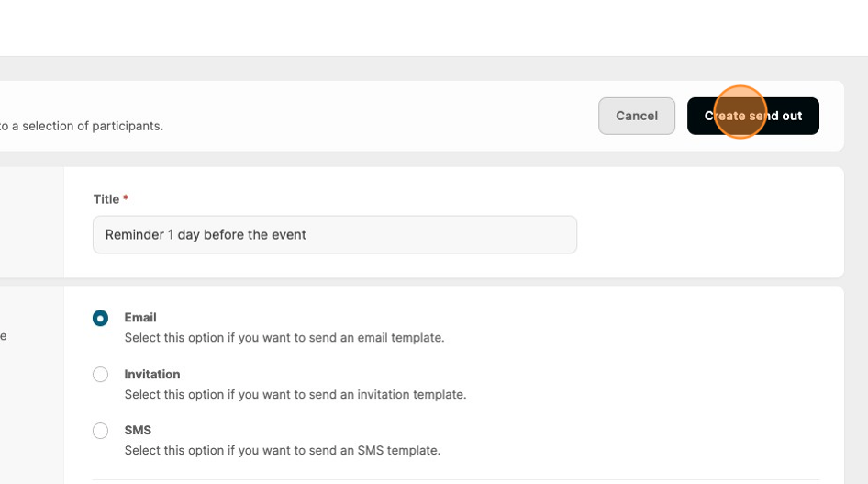Screen dimensions: 868x484
Task: Click the Cancel button
Action: tap(637, 116)
